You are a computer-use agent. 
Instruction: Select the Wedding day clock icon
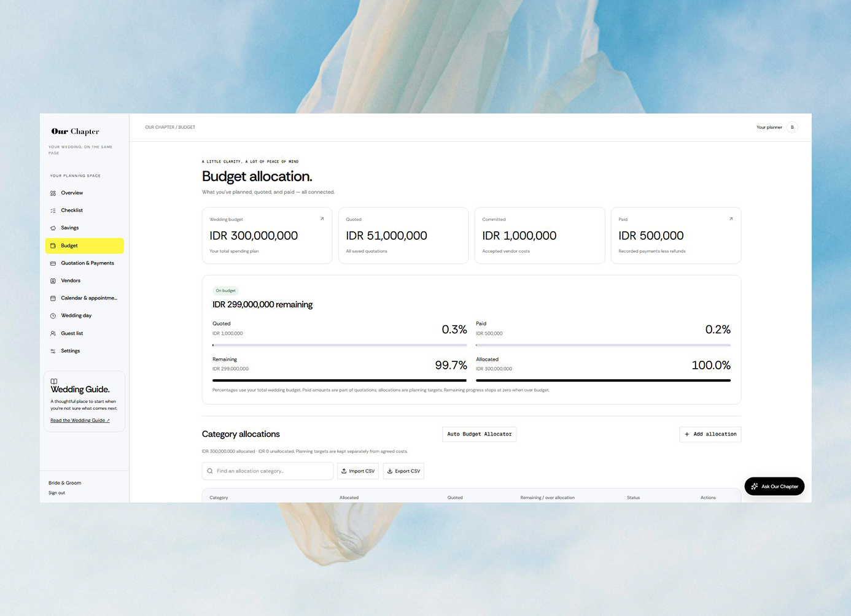click(x=53, y=316)
